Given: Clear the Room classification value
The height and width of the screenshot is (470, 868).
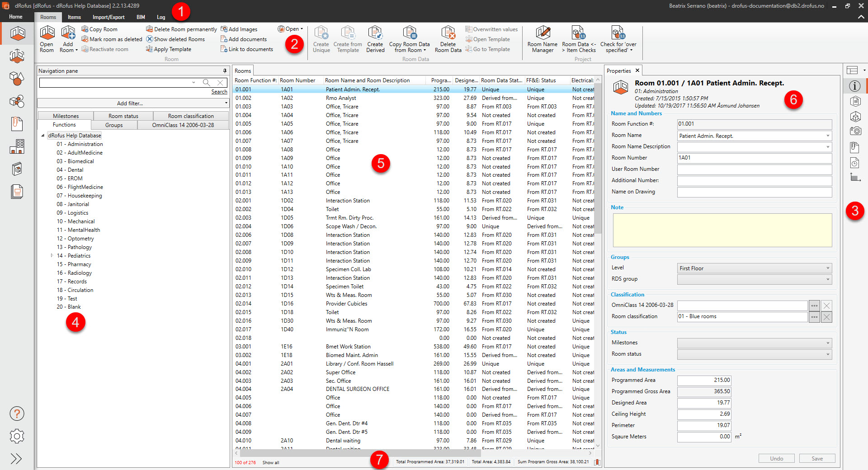Looking at the screenshot, I should [826, 317].
